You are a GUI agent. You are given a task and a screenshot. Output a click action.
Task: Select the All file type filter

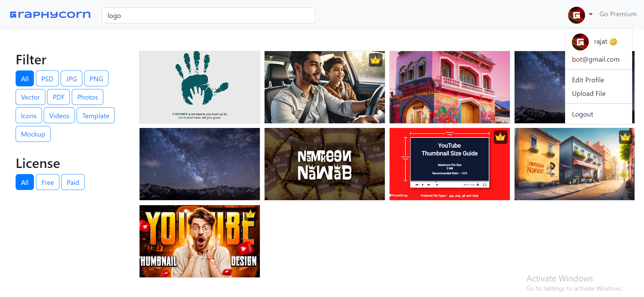25,79
